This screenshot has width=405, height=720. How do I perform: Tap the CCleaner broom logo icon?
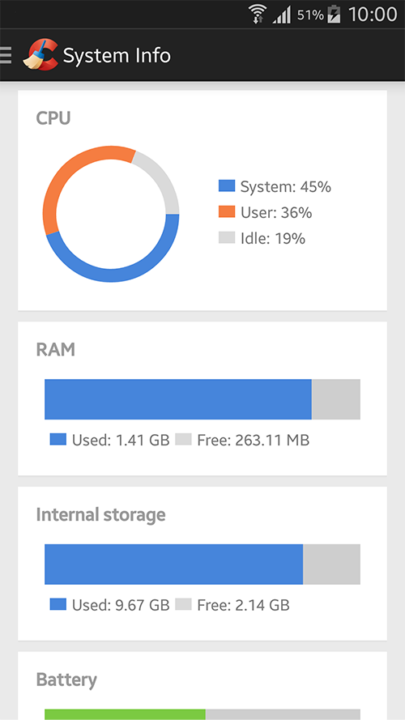[40, 55]
